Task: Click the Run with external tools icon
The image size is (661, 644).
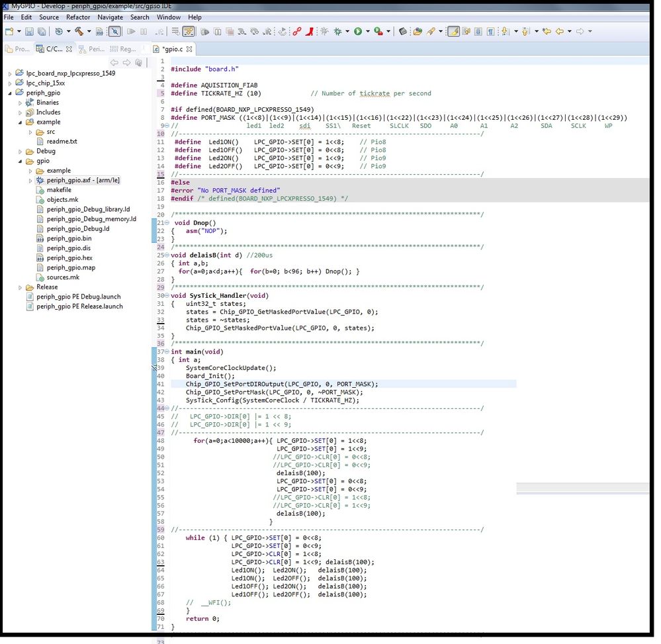Action: tap(378, 31)
